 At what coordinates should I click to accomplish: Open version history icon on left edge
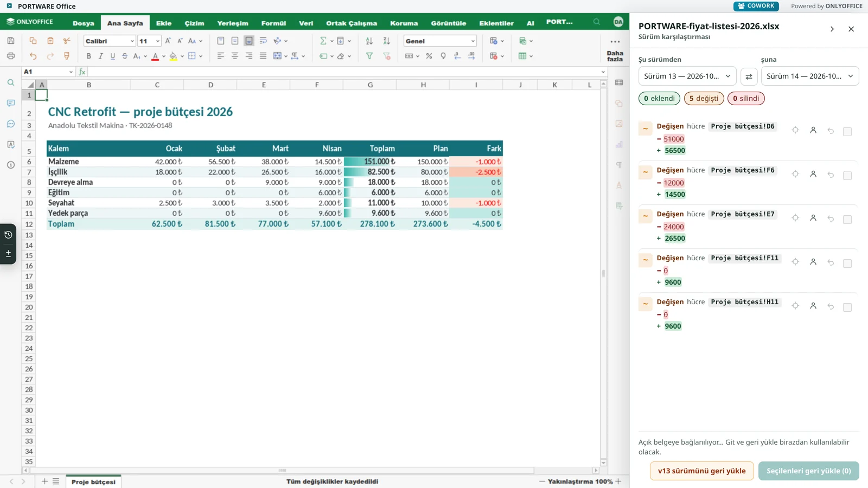8,235
